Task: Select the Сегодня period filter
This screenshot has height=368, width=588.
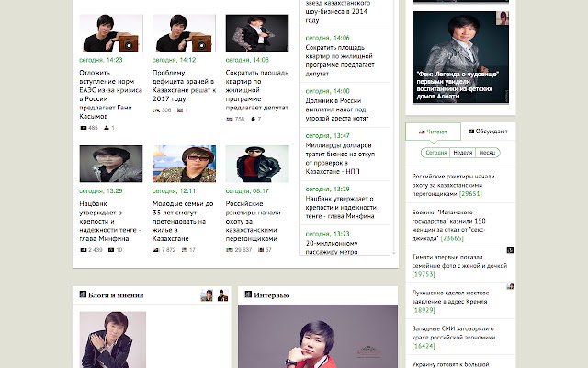Action: (x=435, y=153)
